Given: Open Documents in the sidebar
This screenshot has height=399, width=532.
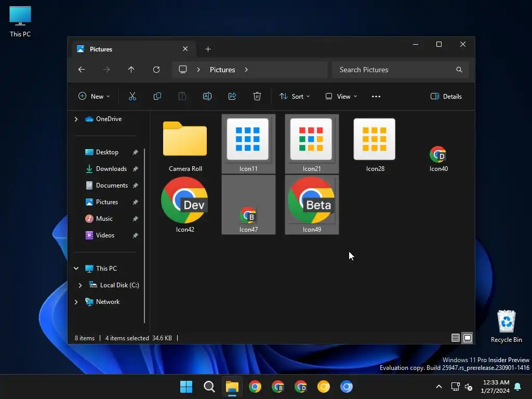Looking at the screenshot, I should [112, 185].
